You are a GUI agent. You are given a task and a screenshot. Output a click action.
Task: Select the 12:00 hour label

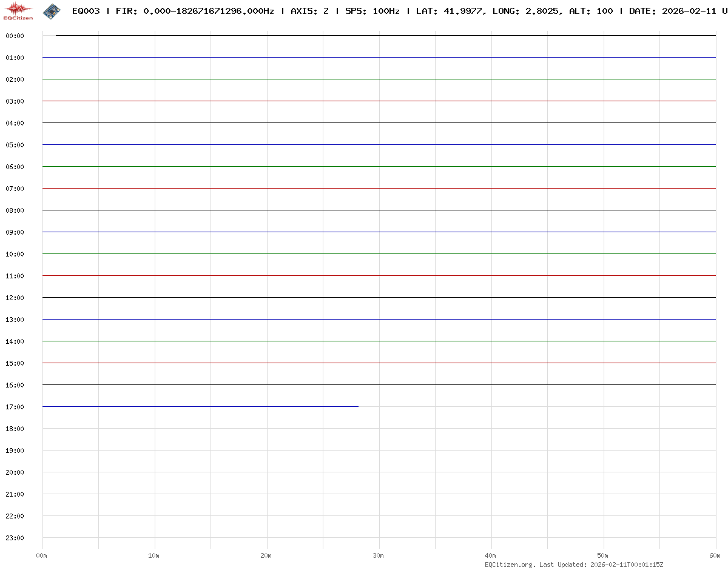pos(15,298)
